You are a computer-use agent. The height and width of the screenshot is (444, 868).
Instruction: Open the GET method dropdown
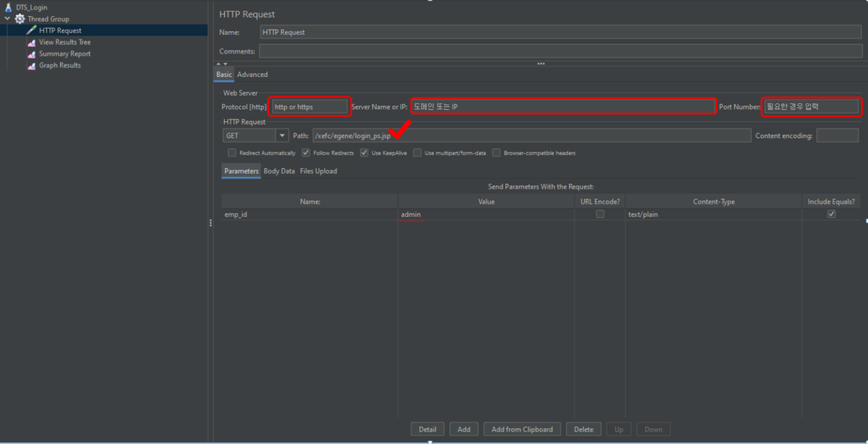pyautogui.click(x=282, y=136)
